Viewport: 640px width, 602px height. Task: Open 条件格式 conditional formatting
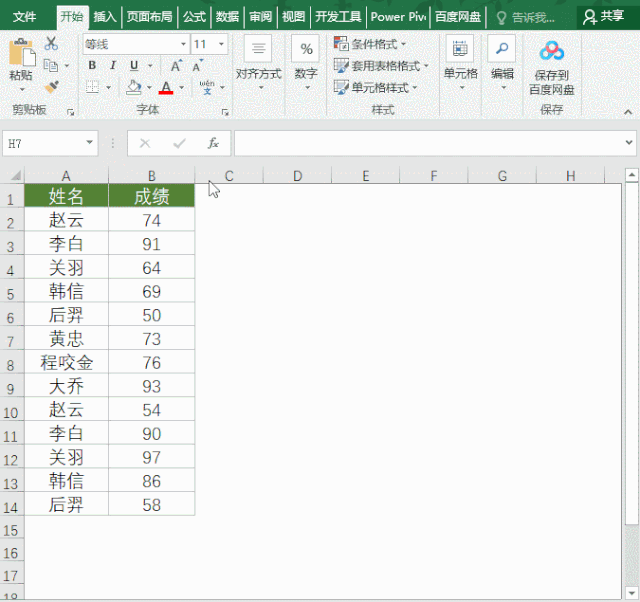point(370,43)
